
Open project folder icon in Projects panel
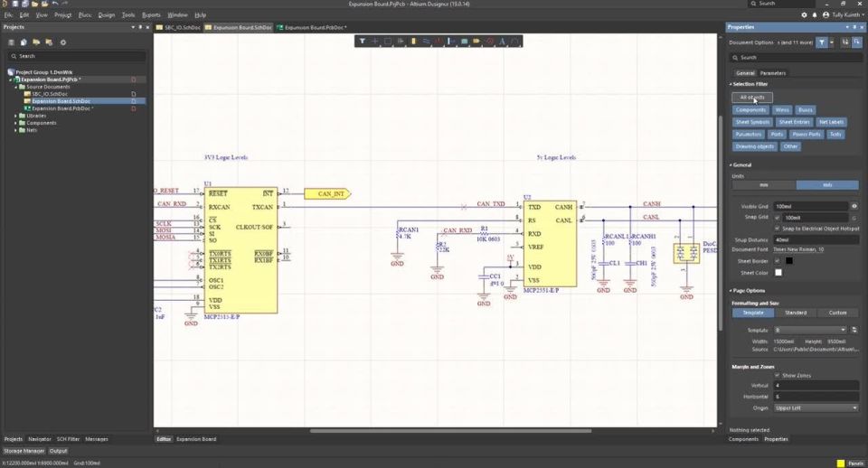click(36, 42)
